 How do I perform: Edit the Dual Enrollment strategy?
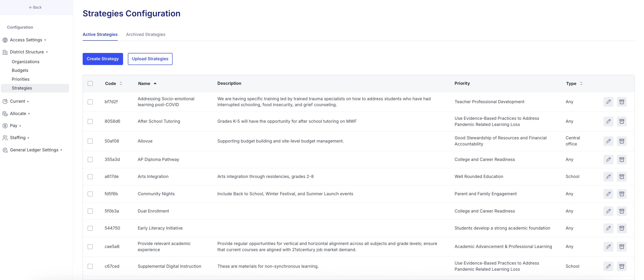point(608,211)
